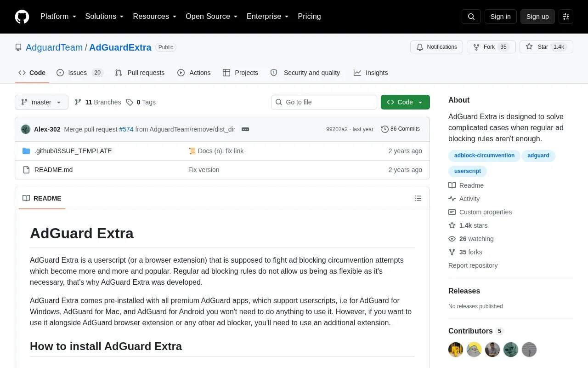Click the 11 Branches link
Screen dimensions: 588x368
pyautogui.click(x=98, y=102)
